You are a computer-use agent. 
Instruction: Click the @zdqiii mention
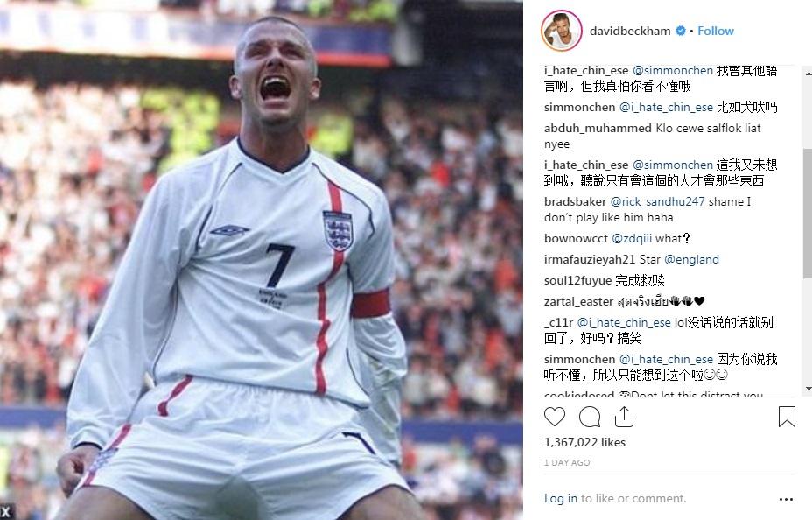pos(632,238)
